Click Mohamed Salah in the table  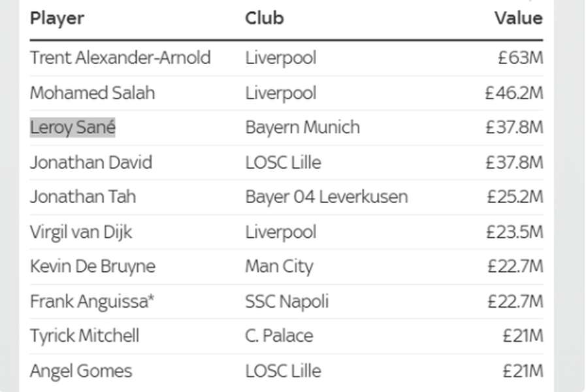[93, 93]
